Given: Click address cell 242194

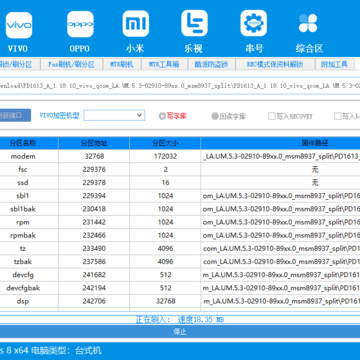Looking at the screenshot, I should (x=94, y=288).
